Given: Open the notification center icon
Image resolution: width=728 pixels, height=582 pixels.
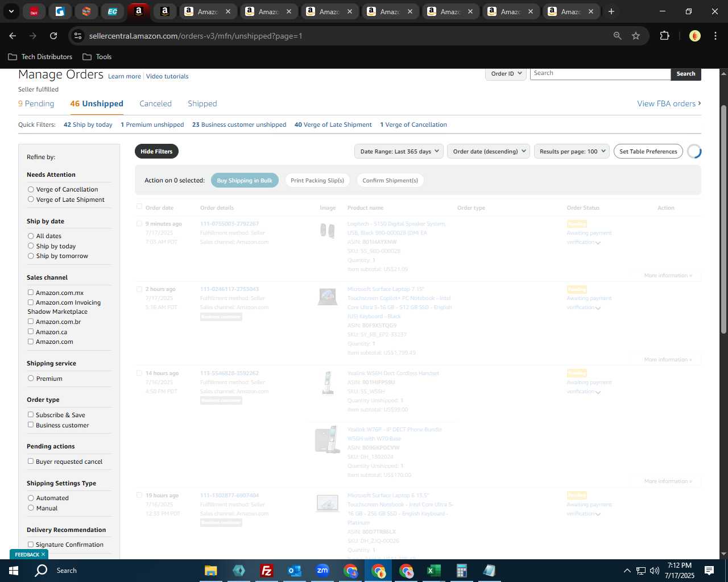Looking at the screenshot, I should click(709, 571).
